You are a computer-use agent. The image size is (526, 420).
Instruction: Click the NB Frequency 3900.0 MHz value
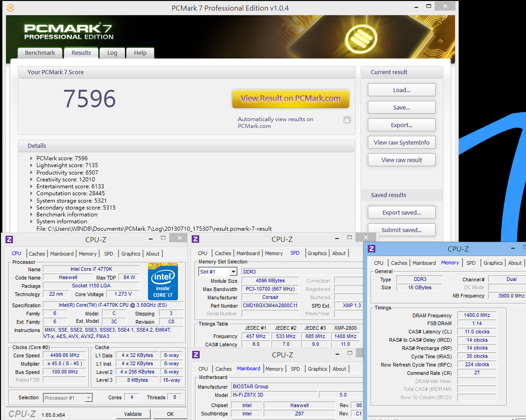[507, 296]
